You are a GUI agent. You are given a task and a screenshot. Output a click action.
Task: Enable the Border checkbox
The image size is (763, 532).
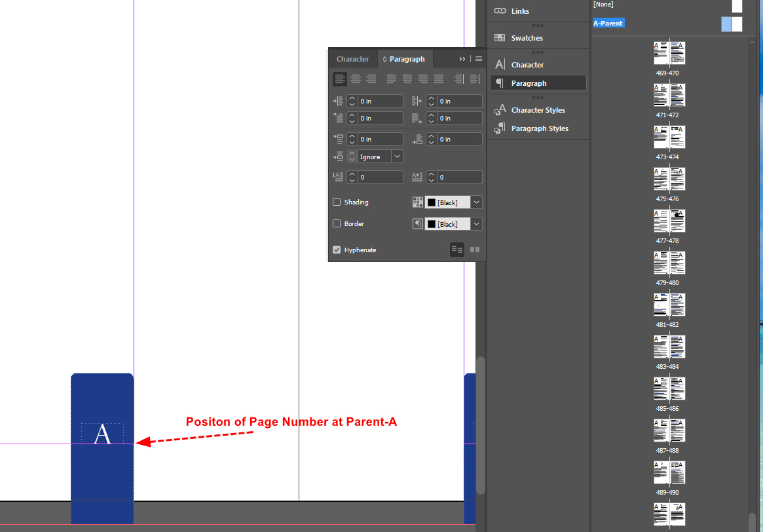tap(336, 223)
